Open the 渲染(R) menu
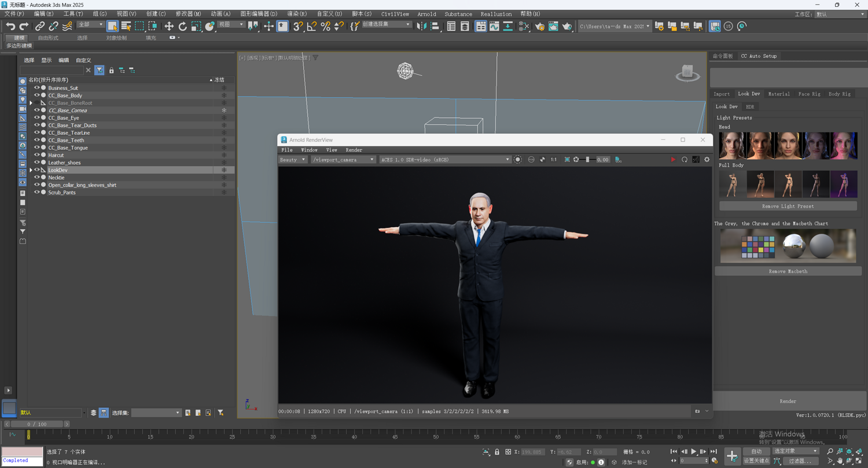Image resolution: width=868 pixels, height=468 pixels. pos(297,14)
